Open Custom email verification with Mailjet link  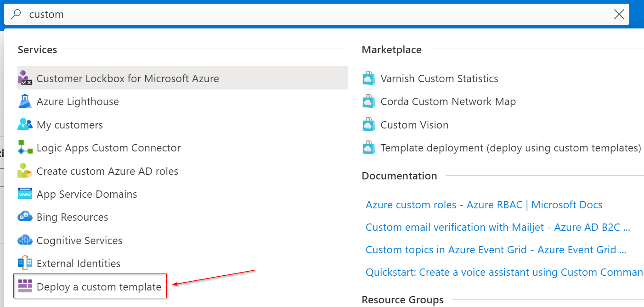click(x=497, y=227)
